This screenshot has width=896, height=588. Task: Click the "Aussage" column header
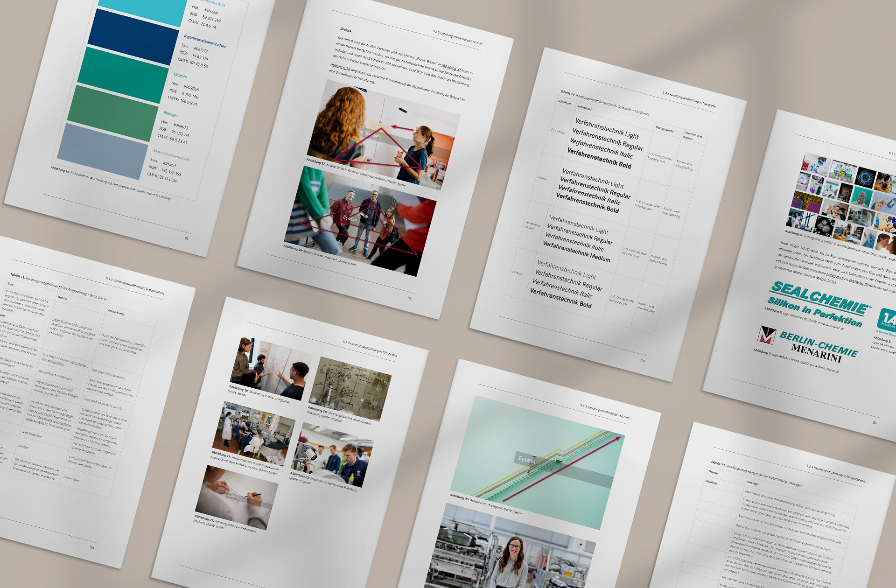pos(753,483)
